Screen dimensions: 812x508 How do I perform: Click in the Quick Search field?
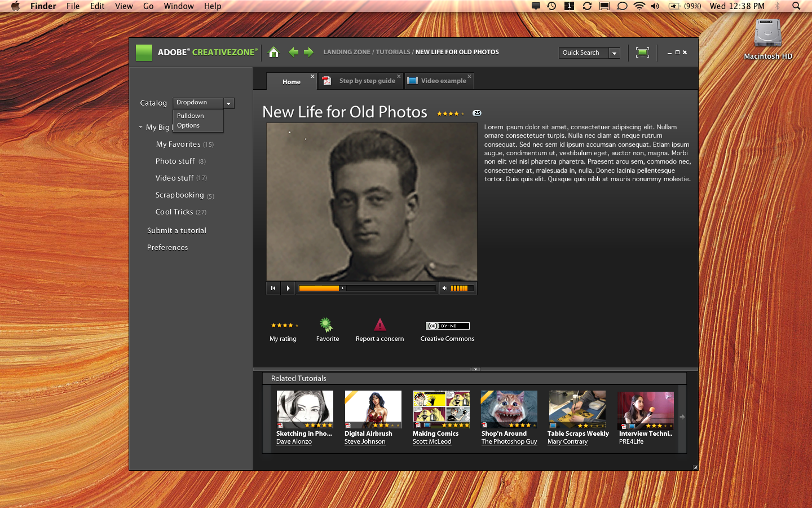[584, 53]
